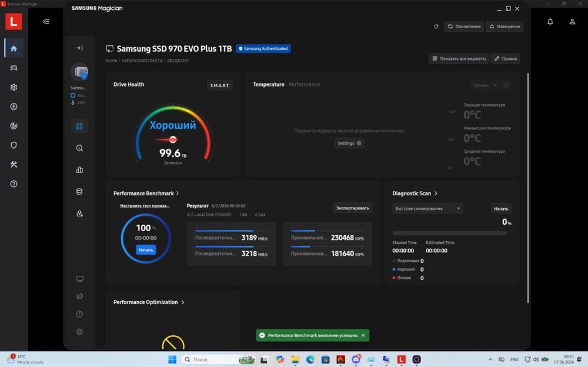Image resolution: width=588 pixels, height=367 pixels.
Task: Expand the Magician sidebar with arrow icon
Action: click(x=79, y=48)
